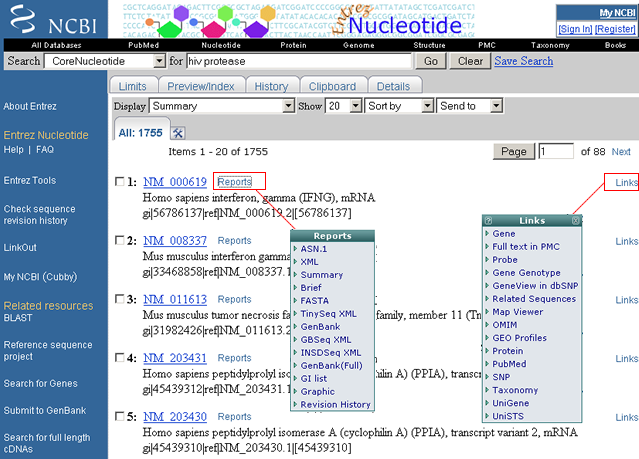
Task: Open BLAST under Related resources
Action: tap(18, 318)
